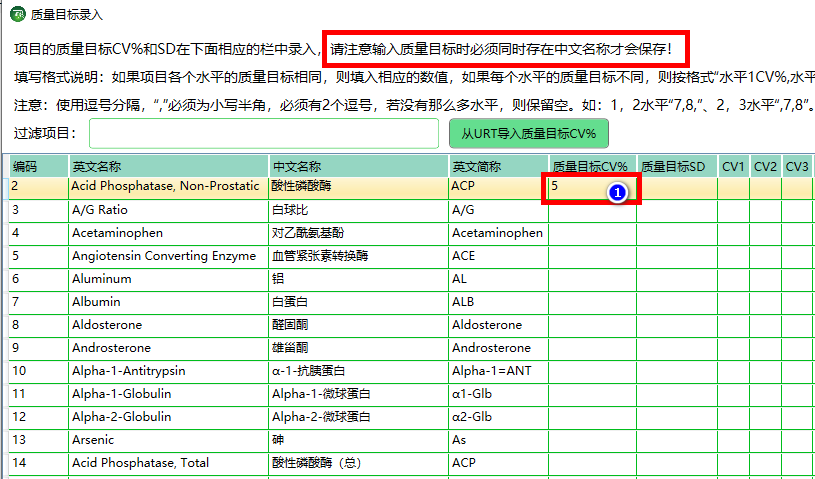The height and width of the screenshot is (479, 815).
Task: Click the 白蛋白 Chinese name cell
Action: [x=357, y=302]
